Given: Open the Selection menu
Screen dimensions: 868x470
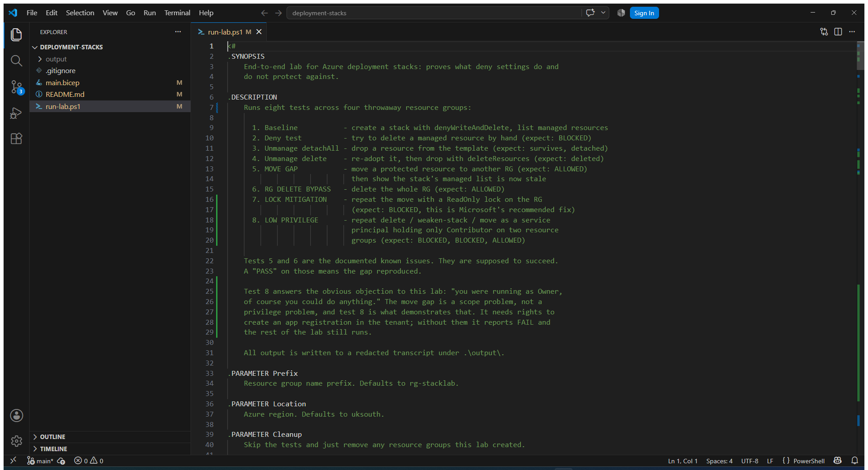Looking at the screenshot, I should pos(80,13).
